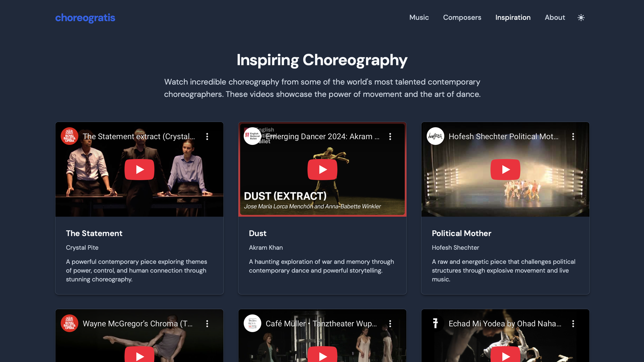Viewport: 644px width, 362px height.
Task: Open more options on Echad Mi Yodea video
Action: pos(573,323)
